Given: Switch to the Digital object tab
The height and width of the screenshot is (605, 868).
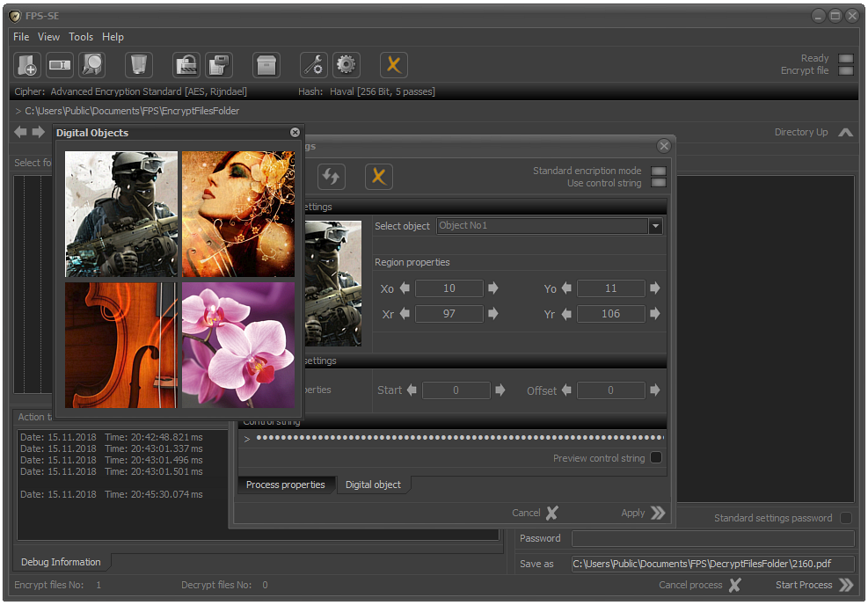Looking at the screenshot, I should [x=373, y=485].
